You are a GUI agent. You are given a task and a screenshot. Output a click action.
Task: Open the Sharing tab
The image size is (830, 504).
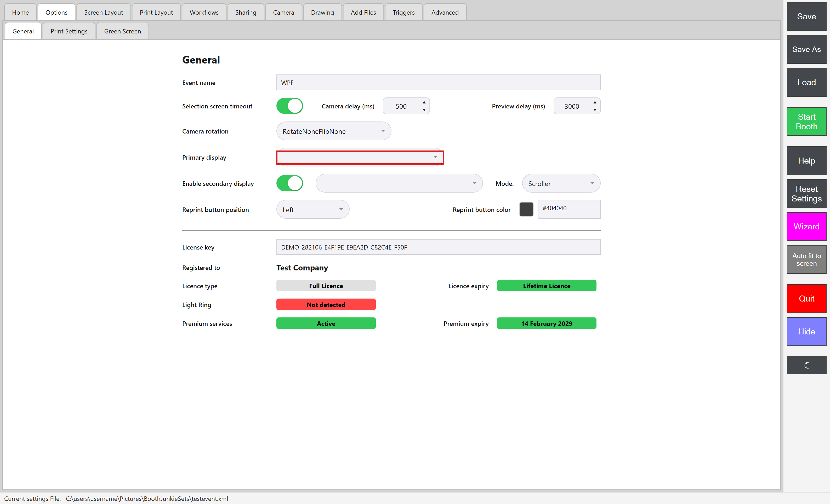pos(246,13)
